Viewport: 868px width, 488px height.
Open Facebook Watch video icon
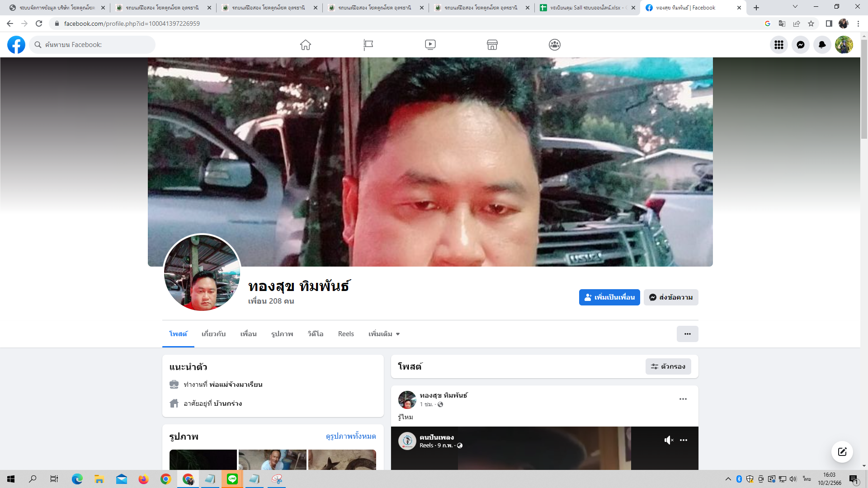[x=430, y=45]
